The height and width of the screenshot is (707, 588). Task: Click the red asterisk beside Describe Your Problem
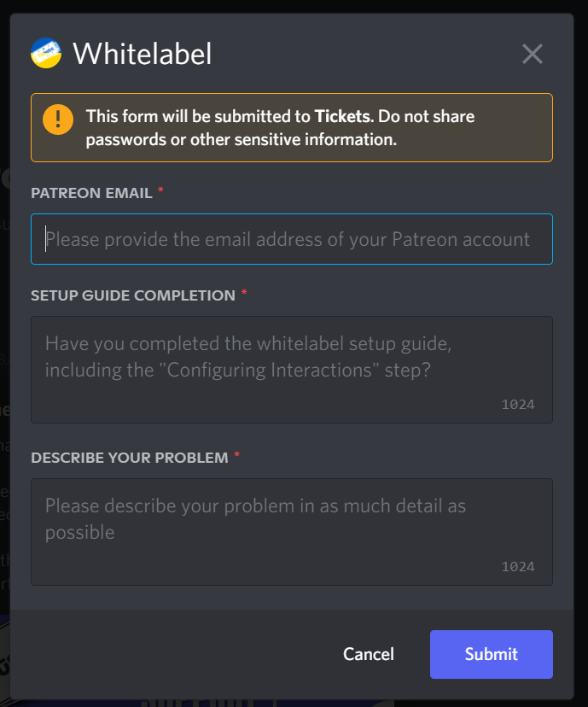click(236, 455)
